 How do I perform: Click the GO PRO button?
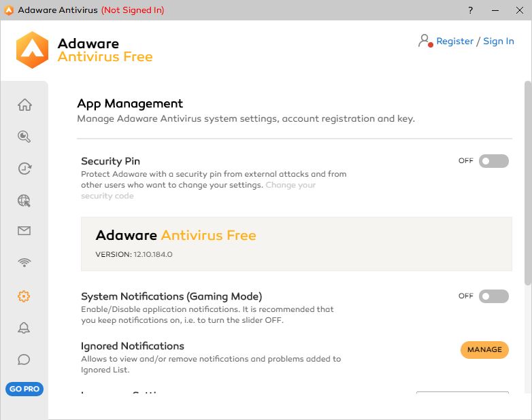(24, 389)
